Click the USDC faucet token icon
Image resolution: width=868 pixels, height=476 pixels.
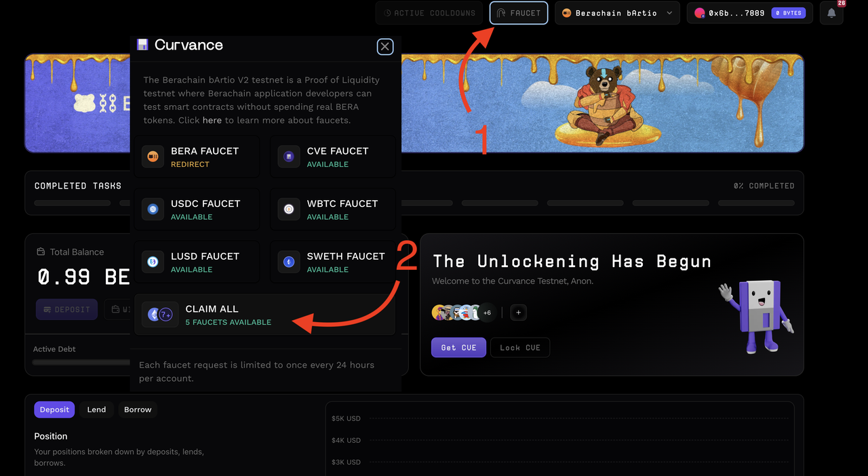pos(153,210)
